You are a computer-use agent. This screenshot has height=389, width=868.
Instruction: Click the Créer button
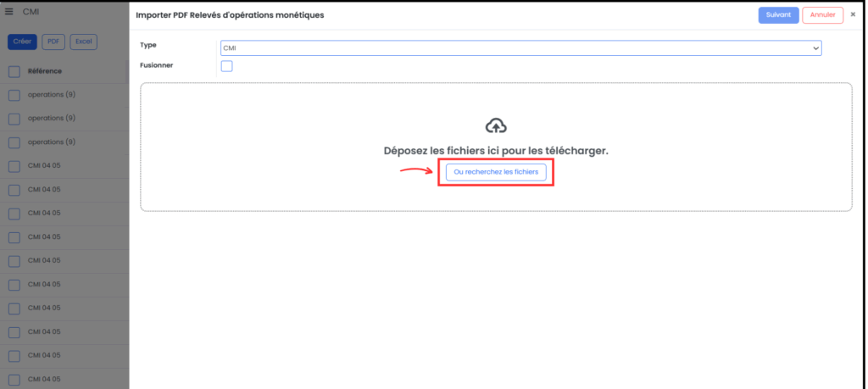pyautogui.click(x=22, y=42)
